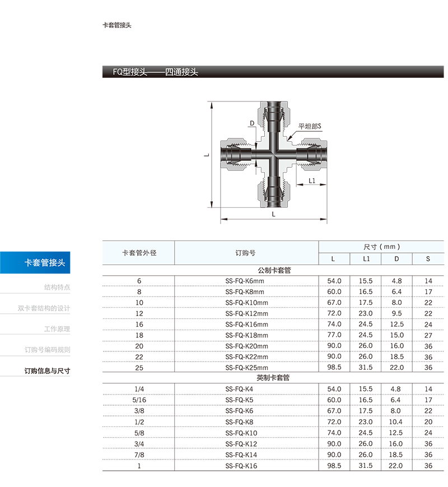Click the S value 20
Screen dimensions: 448x487
pyautogui.click(x=428, y=422)
